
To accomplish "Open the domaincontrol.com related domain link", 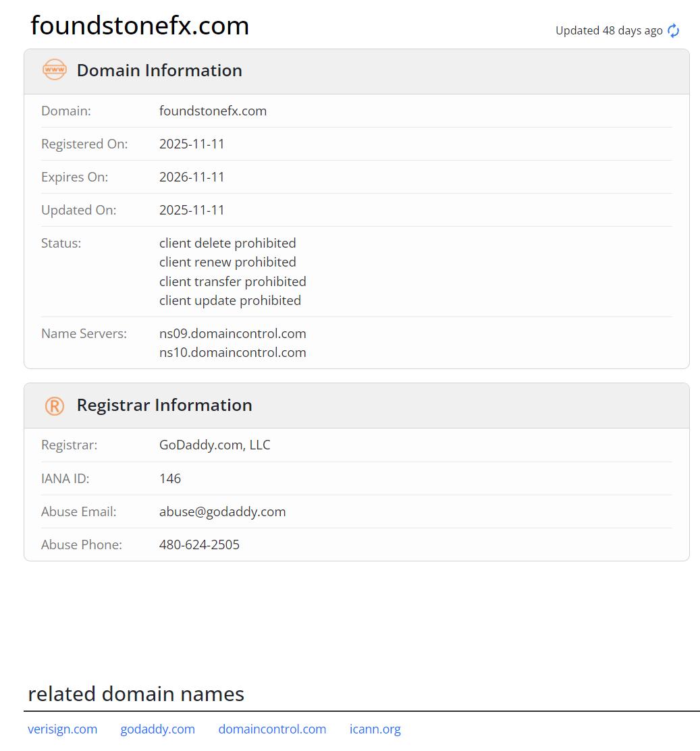I will coord(272,729).
